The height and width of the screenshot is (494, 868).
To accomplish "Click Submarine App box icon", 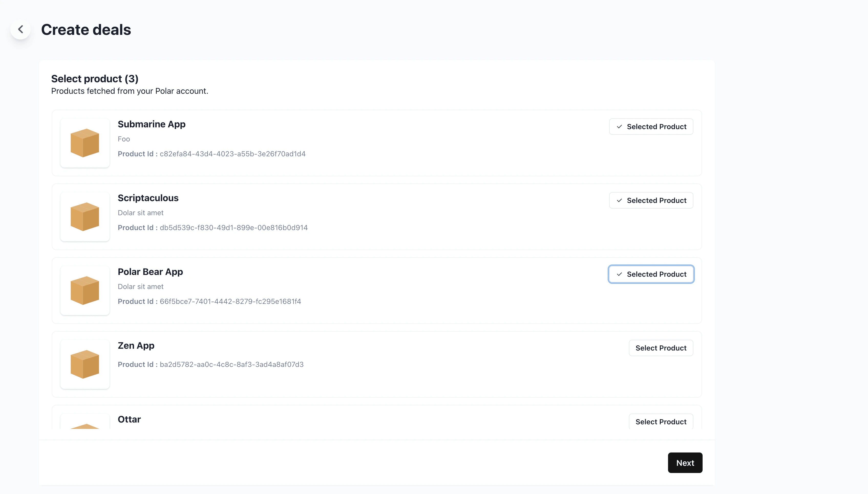I will (85, 143).
